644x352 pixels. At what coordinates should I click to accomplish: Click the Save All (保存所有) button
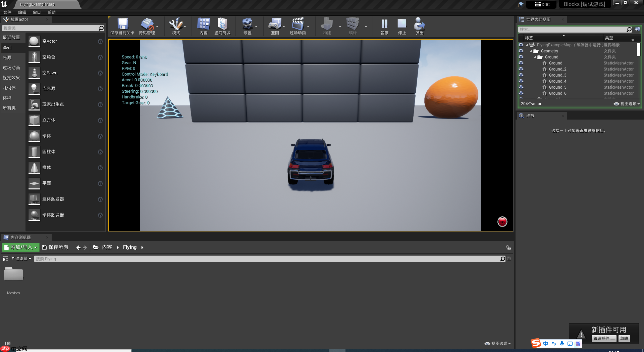tap(55, 247)
